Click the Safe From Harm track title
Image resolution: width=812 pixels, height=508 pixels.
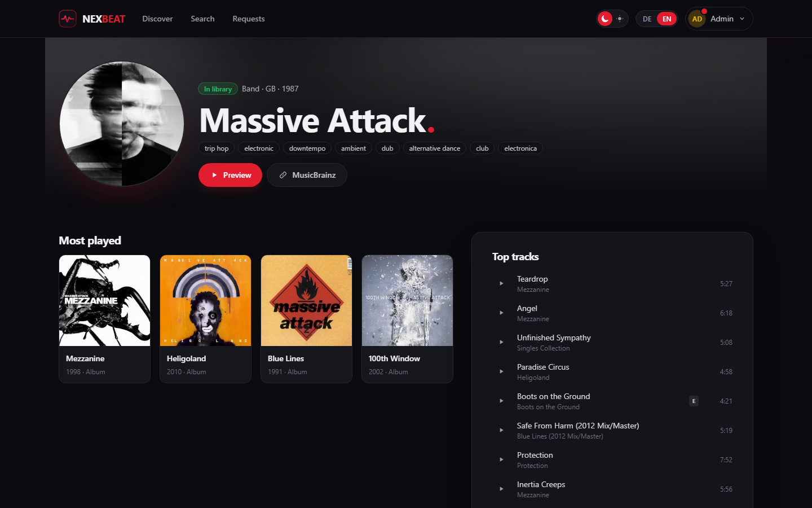578,426
